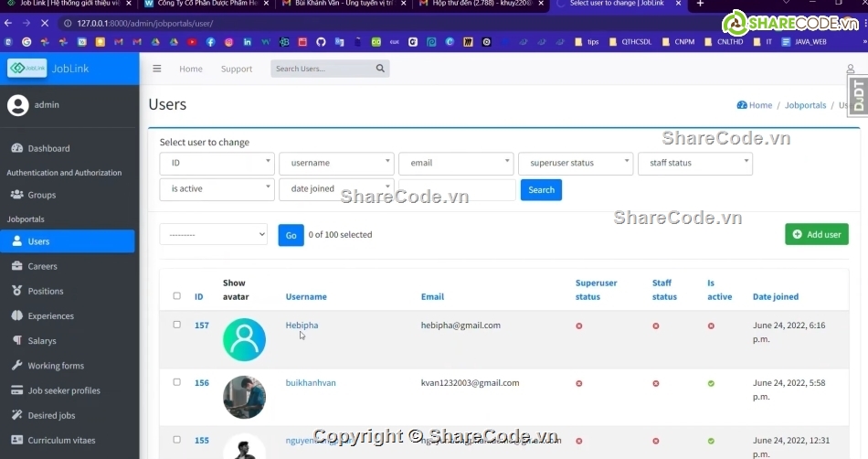Switch to Bùi Khánh Vân Gmail tab
The height and width of the screenshot is (459, 868).
tap(344, 4)
